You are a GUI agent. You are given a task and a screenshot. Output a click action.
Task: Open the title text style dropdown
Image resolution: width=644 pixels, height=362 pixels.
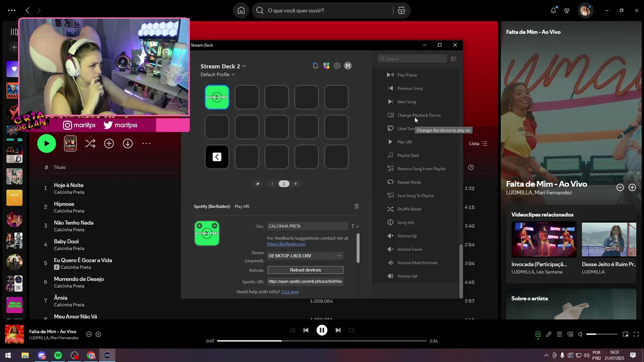point(355,226)
